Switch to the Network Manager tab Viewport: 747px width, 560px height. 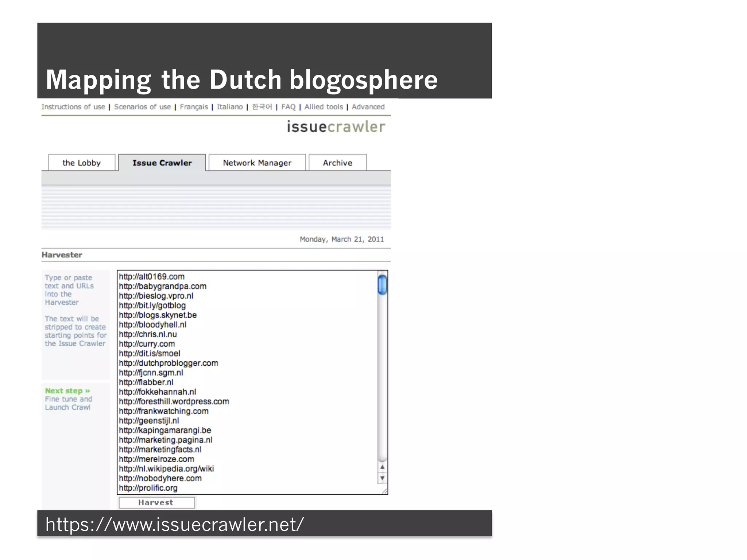[257, 163]
